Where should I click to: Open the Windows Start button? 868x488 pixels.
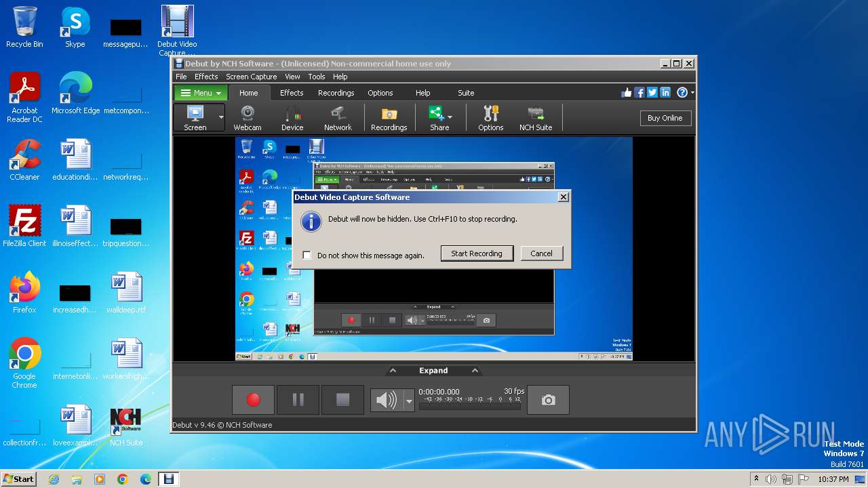[x=19, y=479]
